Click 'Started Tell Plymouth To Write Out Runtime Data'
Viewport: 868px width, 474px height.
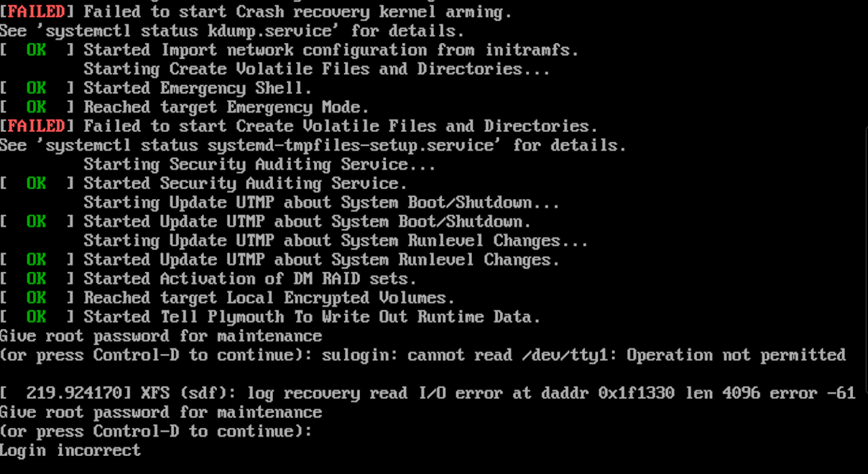click(x=312, y=317)
